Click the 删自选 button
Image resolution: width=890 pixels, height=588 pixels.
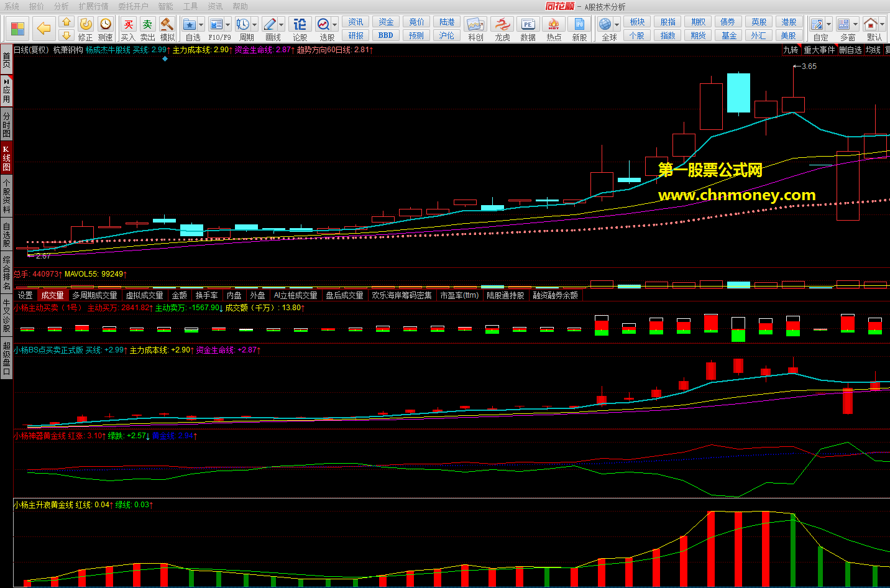point(850,50)
